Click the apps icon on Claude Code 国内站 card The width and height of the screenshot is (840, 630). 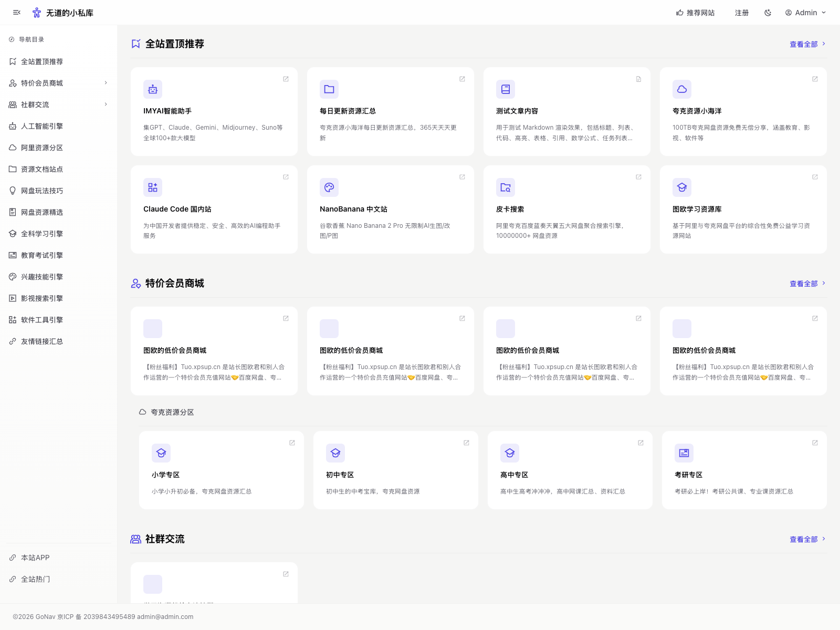[x=153, y=187]
